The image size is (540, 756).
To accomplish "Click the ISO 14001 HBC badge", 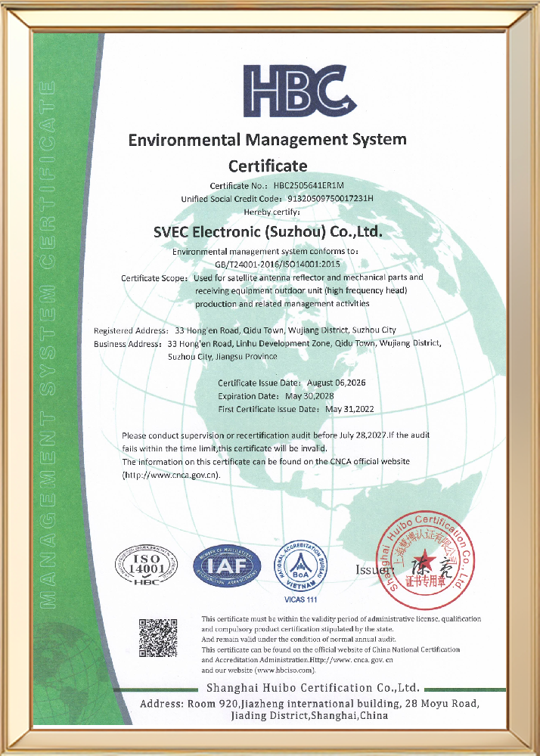I will [x=147, y=565].
